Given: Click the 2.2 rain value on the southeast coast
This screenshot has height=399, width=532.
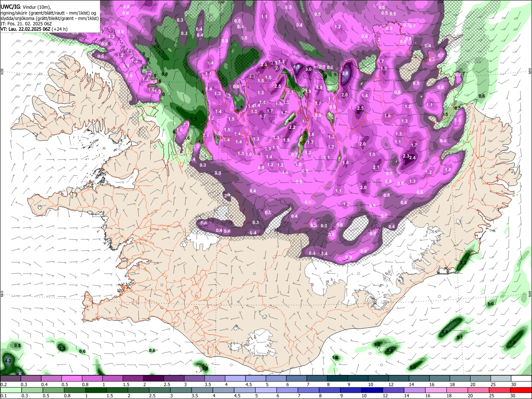Looking at the screenshot, I should 464,263.
